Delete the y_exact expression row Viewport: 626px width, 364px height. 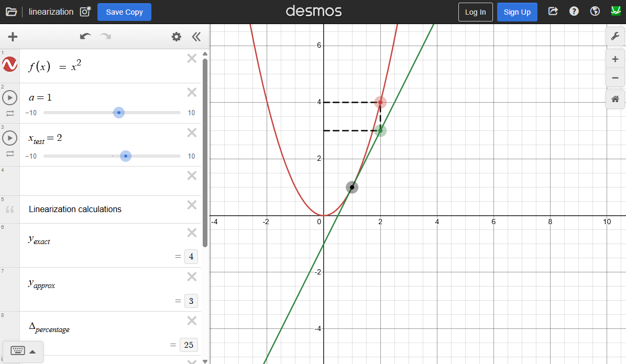[x=192, y=233]
